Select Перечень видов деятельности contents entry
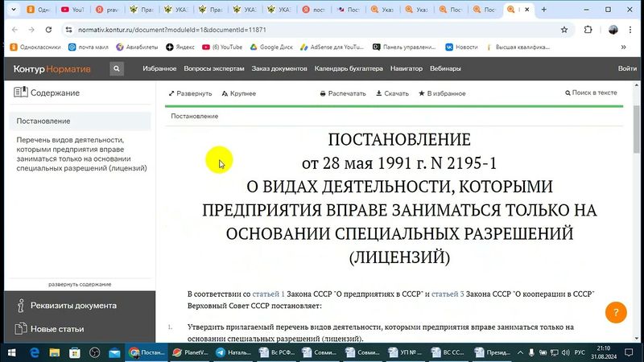This screenshot has height=362, width=644. coord(82,154)
